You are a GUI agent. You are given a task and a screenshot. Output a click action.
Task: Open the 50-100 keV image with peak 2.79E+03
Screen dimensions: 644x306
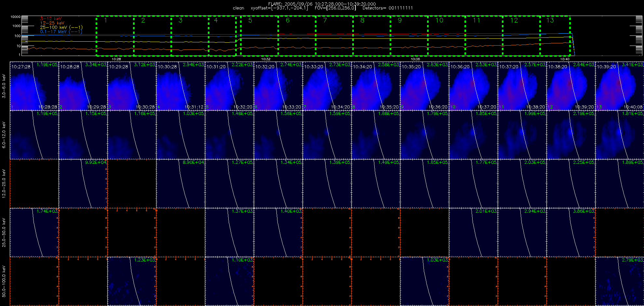click(620, 281)
